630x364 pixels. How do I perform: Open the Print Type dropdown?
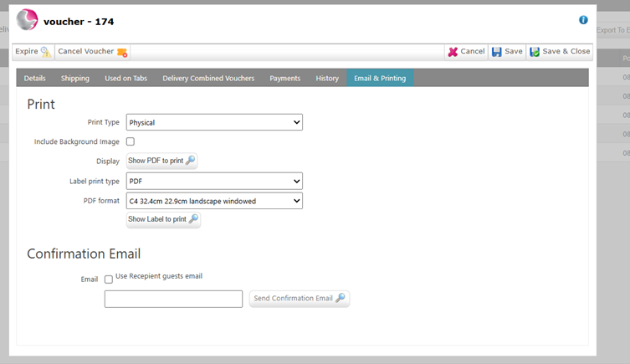click(214, 122)
